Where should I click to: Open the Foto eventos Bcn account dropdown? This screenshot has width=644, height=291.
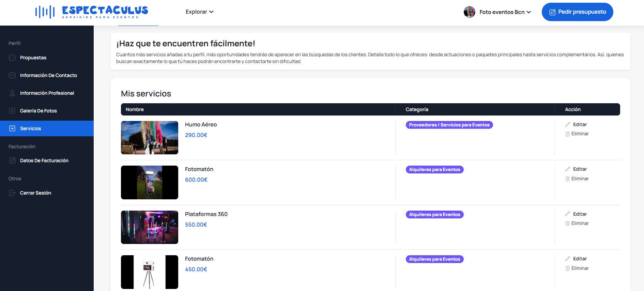coord(505,12)
